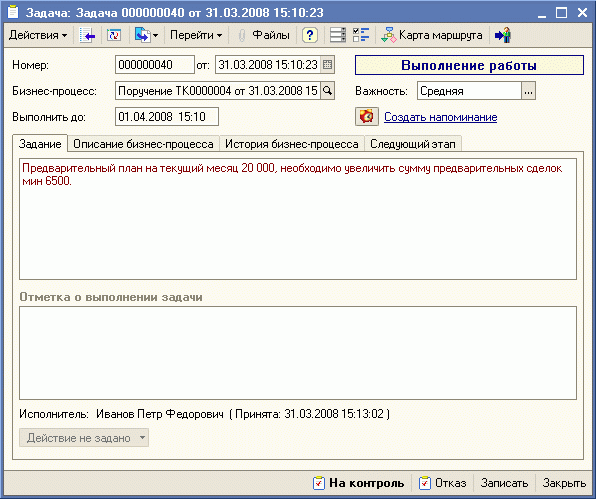Open the Действия dropdown menu
596x499 pixels.
click(38, 35)
